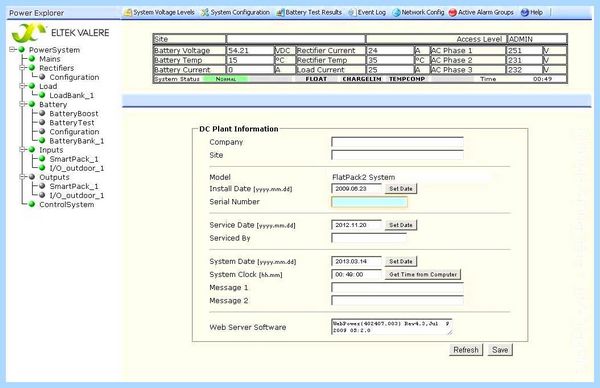Click the Site input field in DC Plant Information
Screen dimensions: 600x388
coord(397,155)
